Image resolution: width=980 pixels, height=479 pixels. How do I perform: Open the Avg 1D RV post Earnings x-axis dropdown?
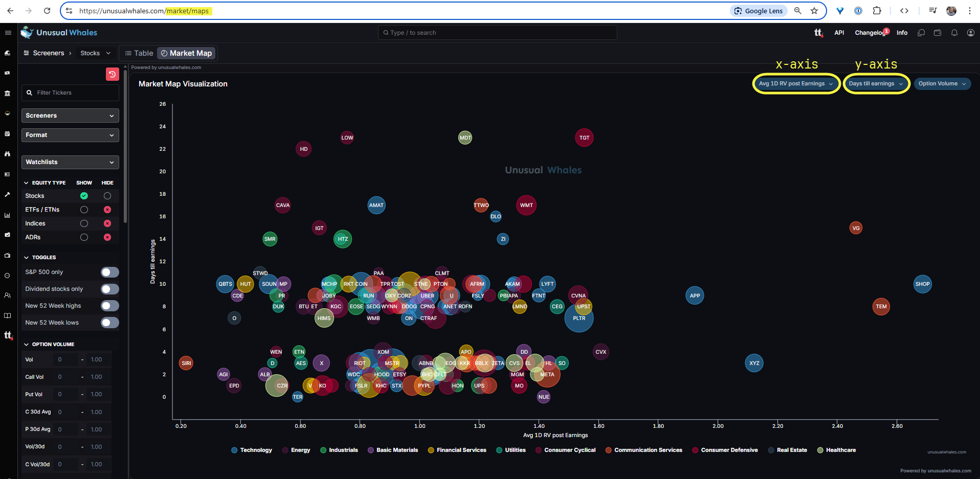[x=796, y=84]
